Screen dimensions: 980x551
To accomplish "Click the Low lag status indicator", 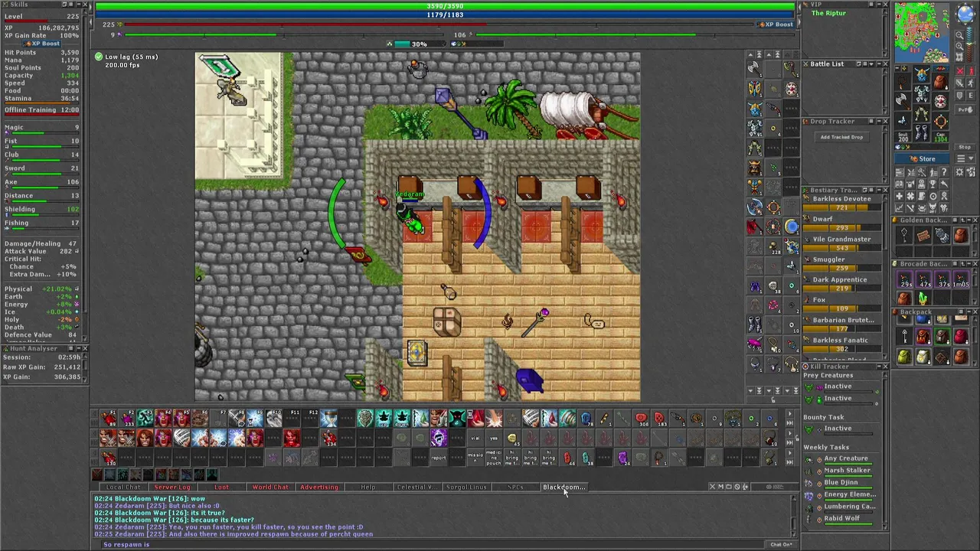I will point(126,57).
